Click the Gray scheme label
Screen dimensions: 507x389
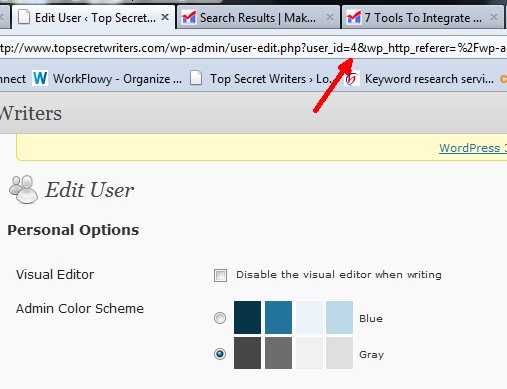pos(371,355)
